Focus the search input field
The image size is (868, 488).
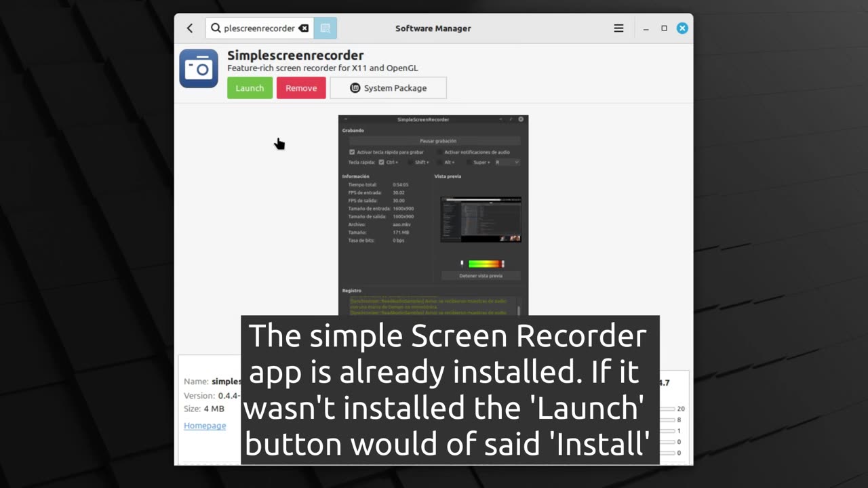[260, 28]
